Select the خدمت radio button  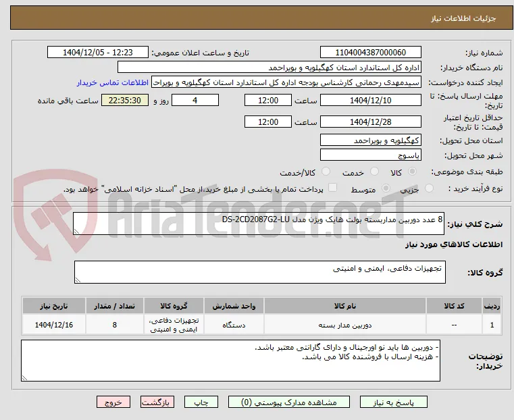[374, 172]
